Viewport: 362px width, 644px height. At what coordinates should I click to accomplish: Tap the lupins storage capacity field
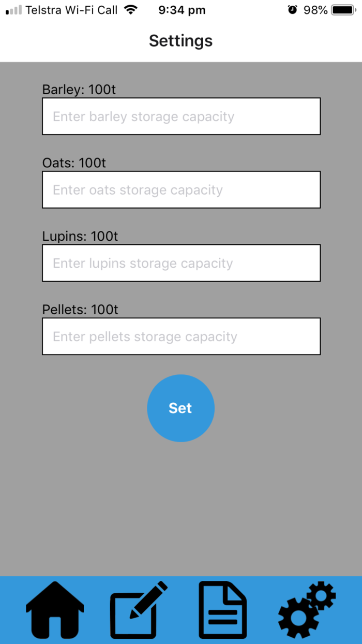pyautogui.click(x=181, y=263)
